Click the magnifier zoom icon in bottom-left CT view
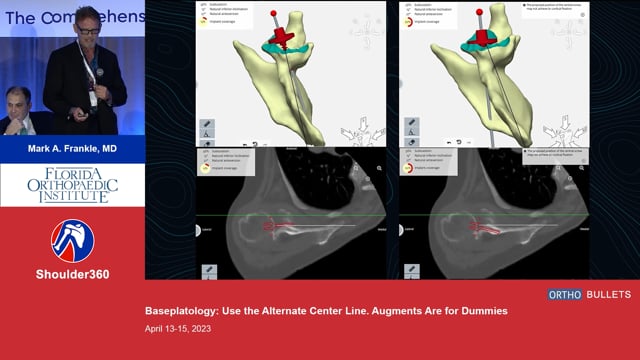The width and height of the screenshot is (640, 360). [379, 168]
